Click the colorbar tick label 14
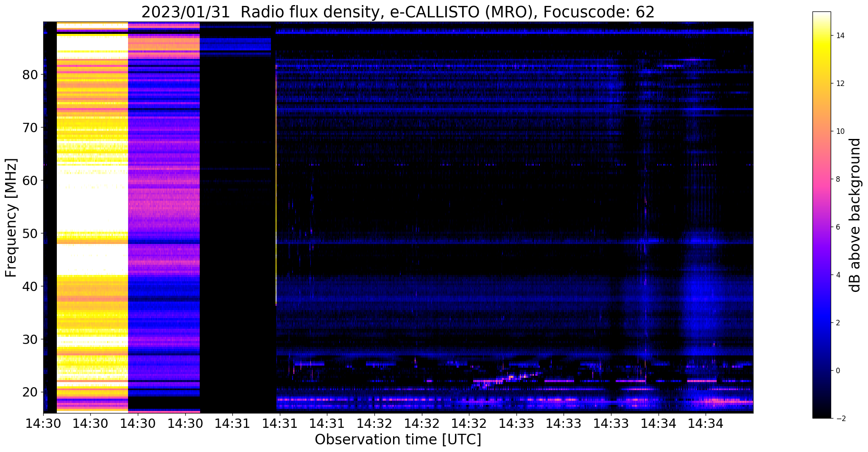Image resolution: width=868 pixels, height=452 pixels. [x=840, y=36]
